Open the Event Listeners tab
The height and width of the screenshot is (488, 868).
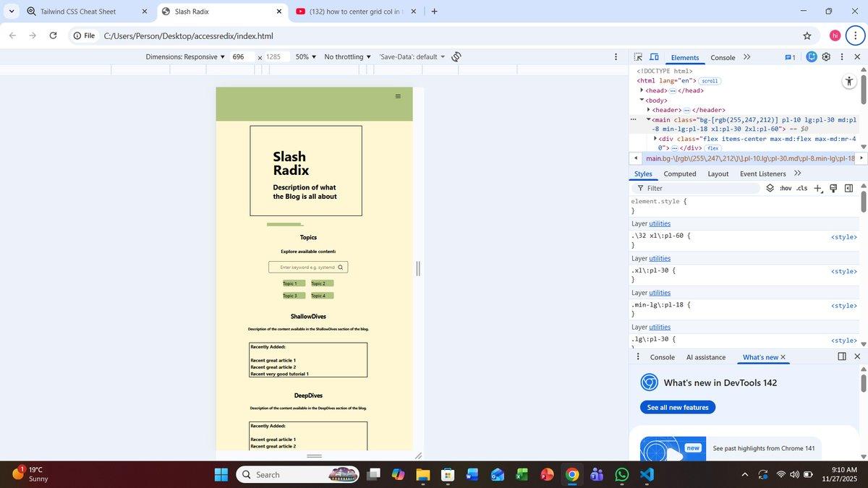(763, 174)
